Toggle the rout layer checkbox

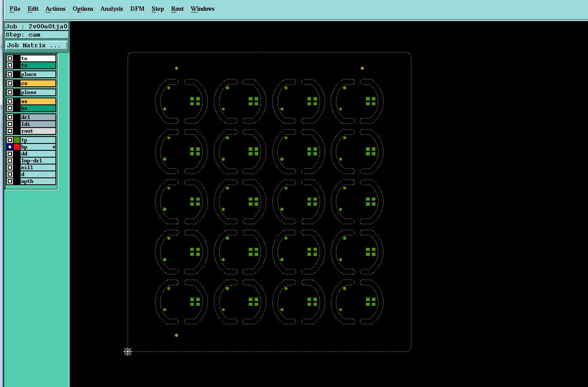(10, 131)
